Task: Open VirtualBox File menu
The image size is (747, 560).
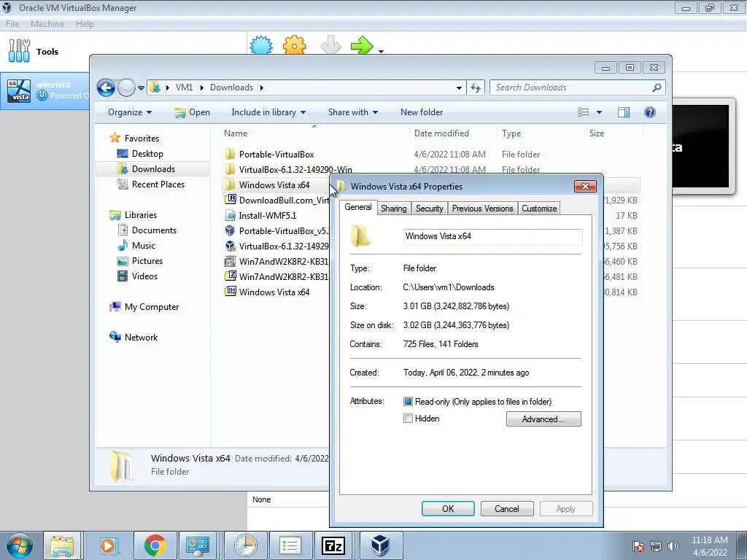Action: 12,24
